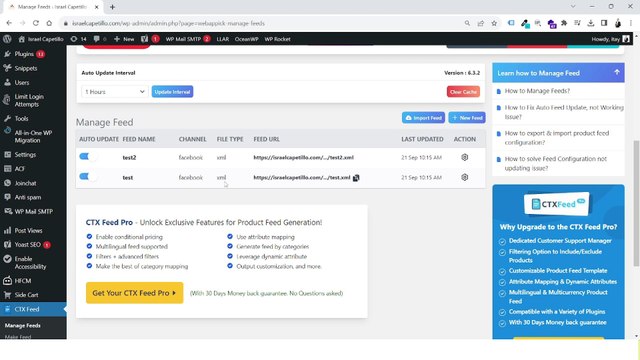The width and height of the screenshot is (640, 360).
Task: Click Import Feed button
Action: [423, 118]
